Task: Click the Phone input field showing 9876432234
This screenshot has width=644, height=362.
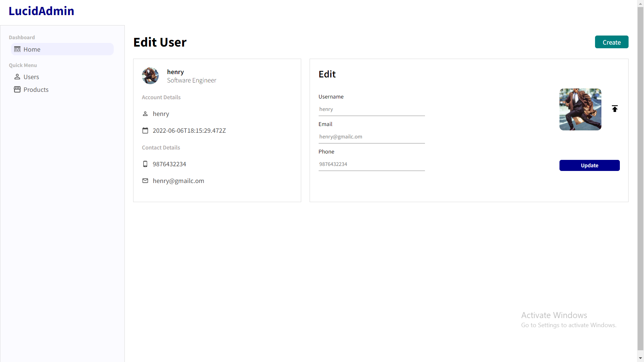Action: click(371, 164)
